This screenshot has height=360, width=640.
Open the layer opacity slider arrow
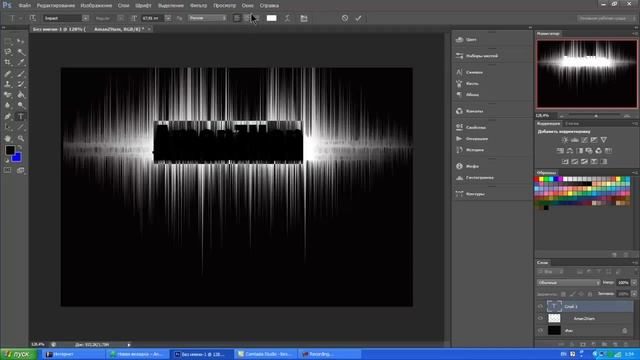tap(634, 282)
